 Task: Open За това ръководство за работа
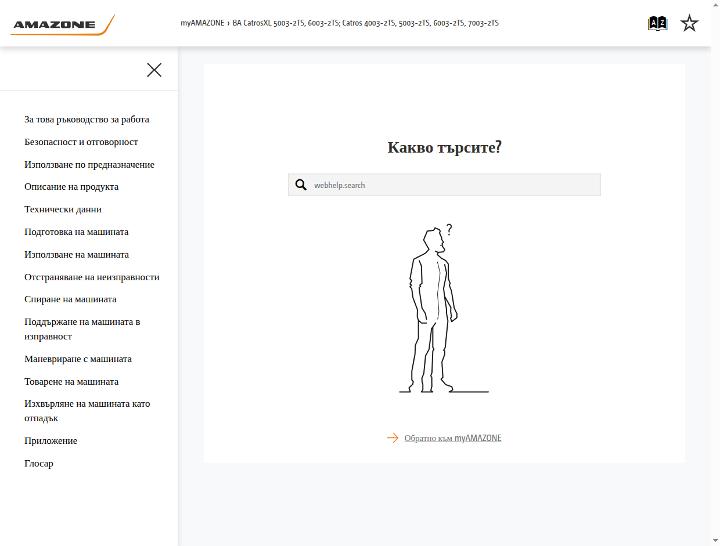pos(87,119)
